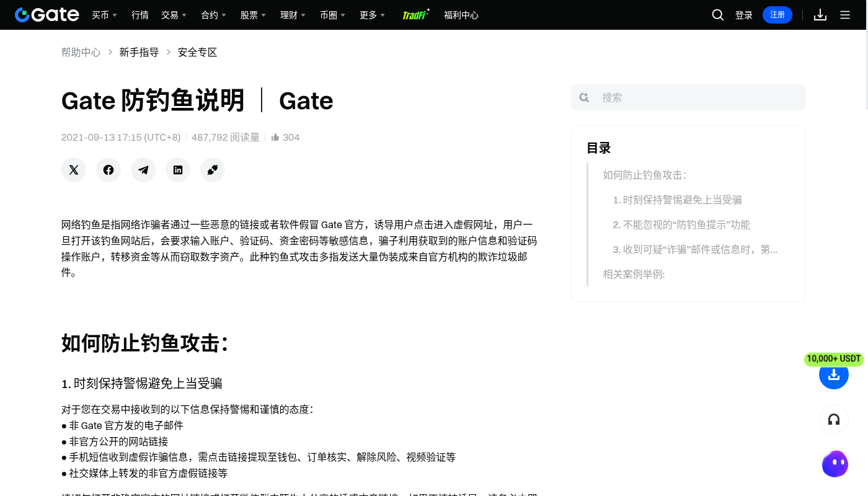Click the 登录 login link

(x=744, y=15)
